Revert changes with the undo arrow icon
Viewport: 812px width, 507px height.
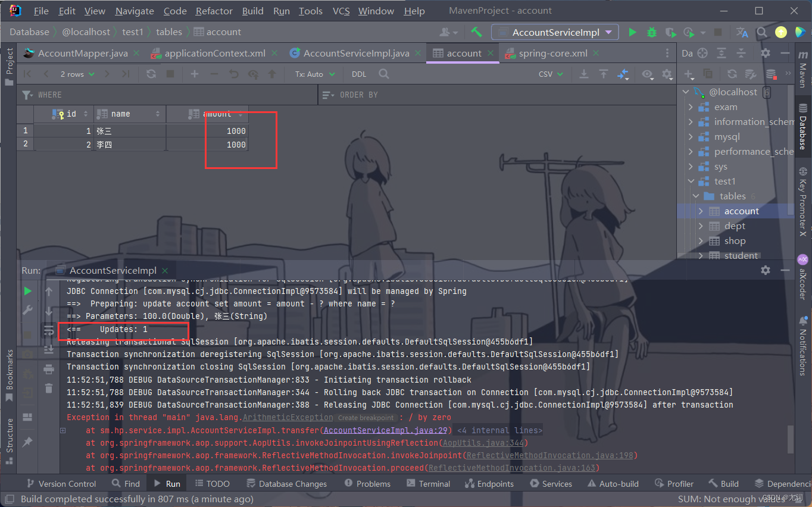[233, 74]
